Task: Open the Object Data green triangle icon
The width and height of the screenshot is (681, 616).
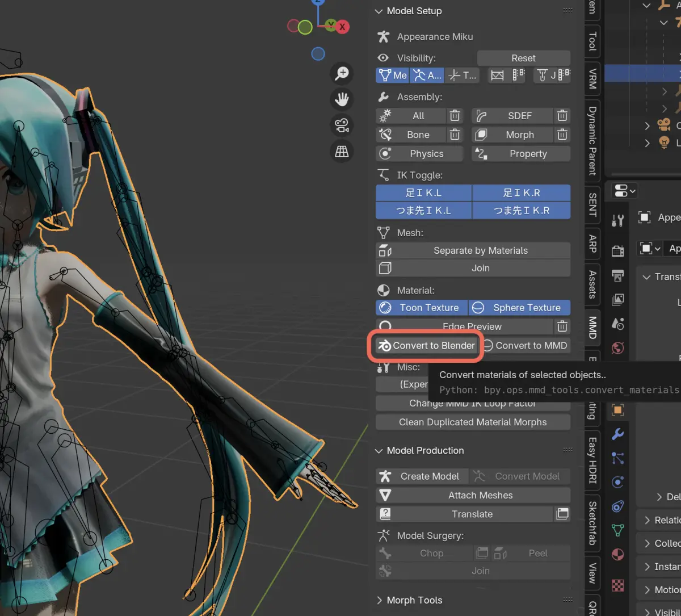Action: pyautogui.click(x=618, y=530)
